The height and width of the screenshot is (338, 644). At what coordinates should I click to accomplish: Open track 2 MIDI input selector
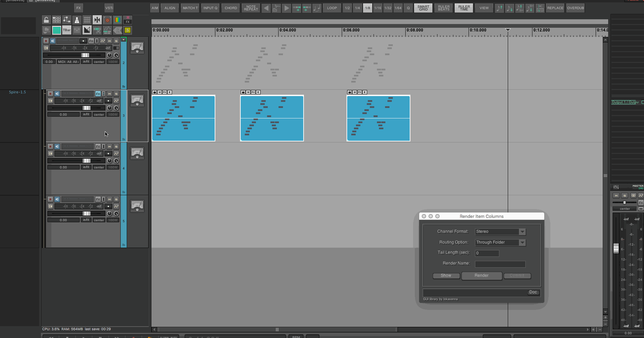coord(68,62)
